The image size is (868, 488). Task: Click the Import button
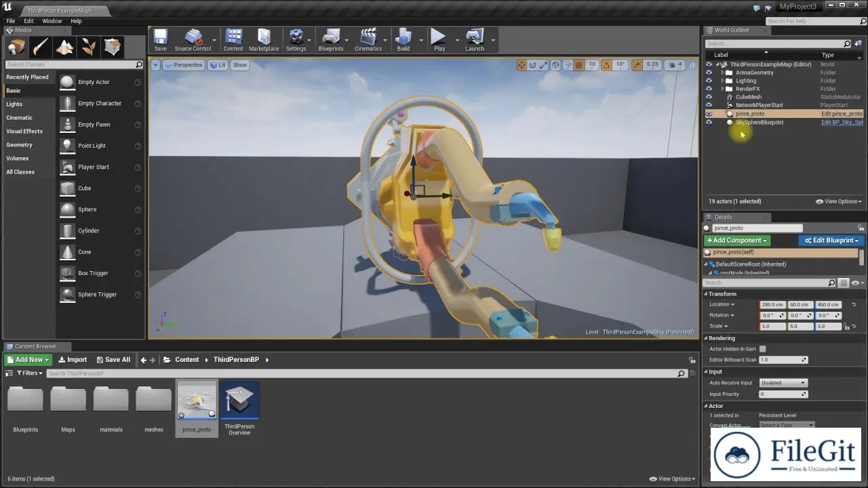click(x=73, y=360)
